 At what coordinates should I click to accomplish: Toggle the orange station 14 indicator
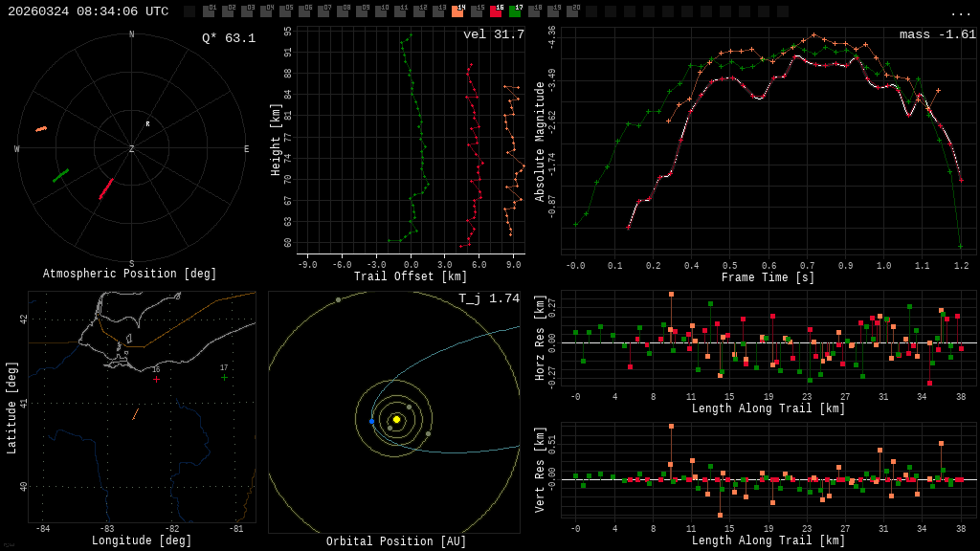pos(457,11)
